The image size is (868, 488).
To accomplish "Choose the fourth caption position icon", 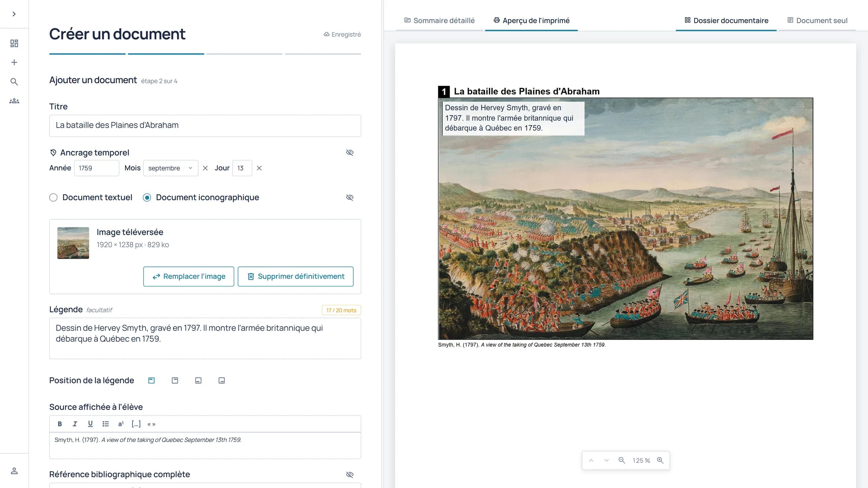I will tap(222, 381).
